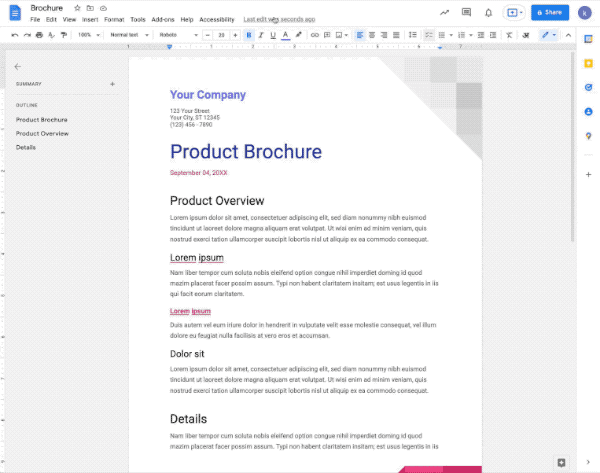Open the Normal text styles dropdown

[x=129, y=35]
